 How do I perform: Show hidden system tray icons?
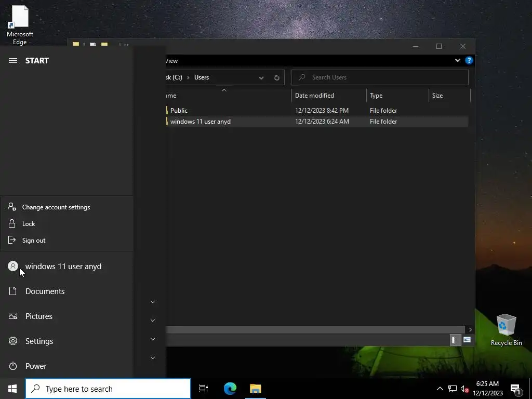[x=440, y=389]
